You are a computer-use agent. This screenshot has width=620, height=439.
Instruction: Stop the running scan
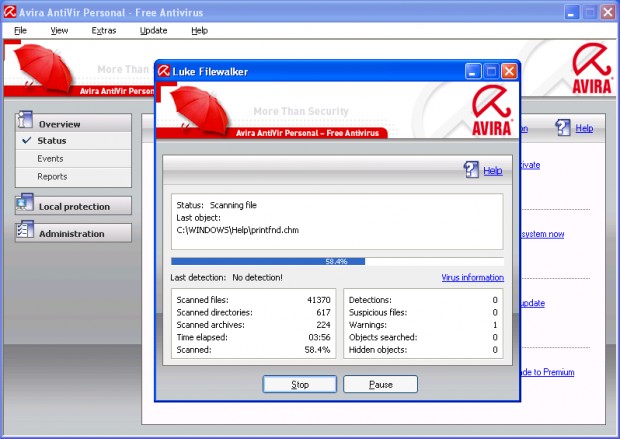coord(300,384)
